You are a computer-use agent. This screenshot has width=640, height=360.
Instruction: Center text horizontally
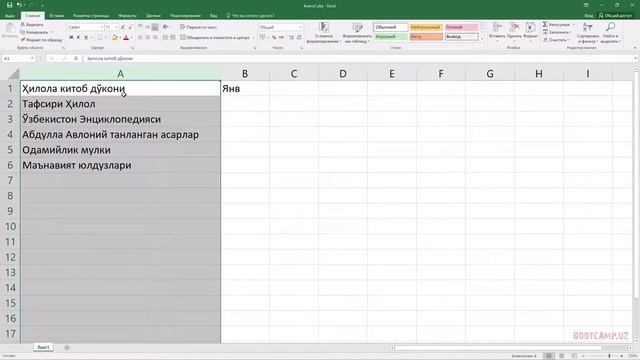coord(147,38)
